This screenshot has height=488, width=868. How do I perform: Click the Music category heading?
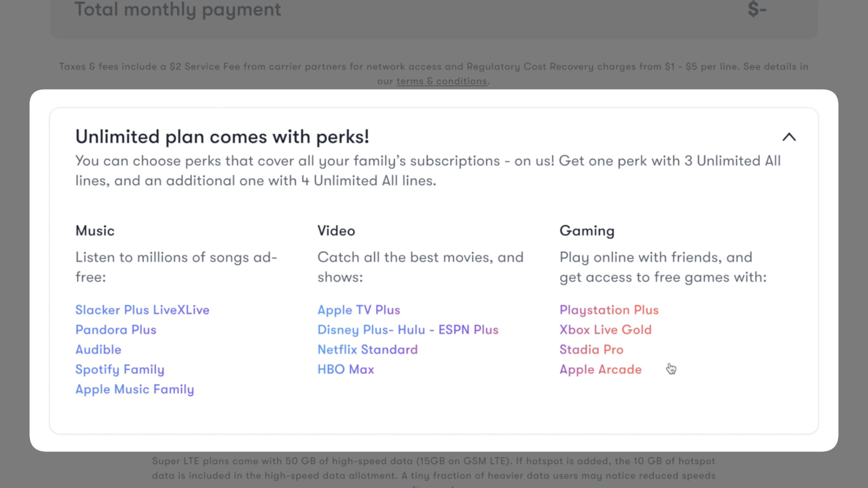[95, 230]
